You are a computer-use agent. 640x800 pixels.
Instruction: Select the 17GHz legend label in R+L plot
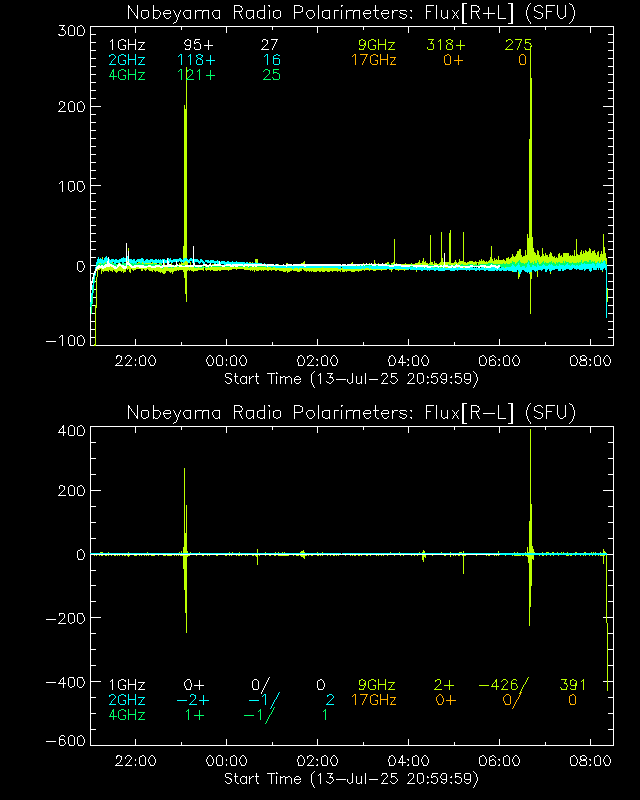pos(374,60)
